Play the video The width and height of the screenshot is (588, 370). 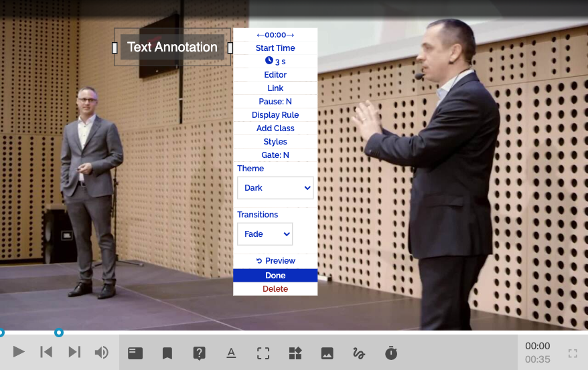19,352
